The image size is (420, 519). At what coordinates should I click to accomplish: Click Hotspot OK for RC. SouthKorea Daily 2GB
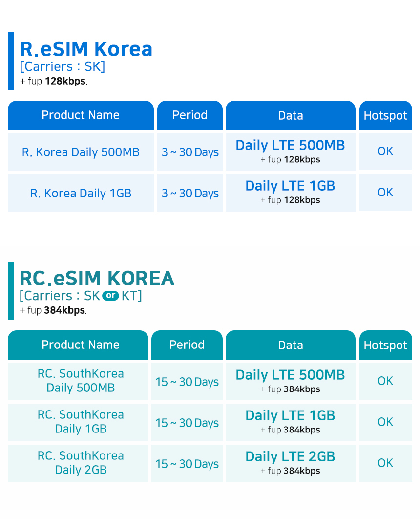click(x=385, y=463)
